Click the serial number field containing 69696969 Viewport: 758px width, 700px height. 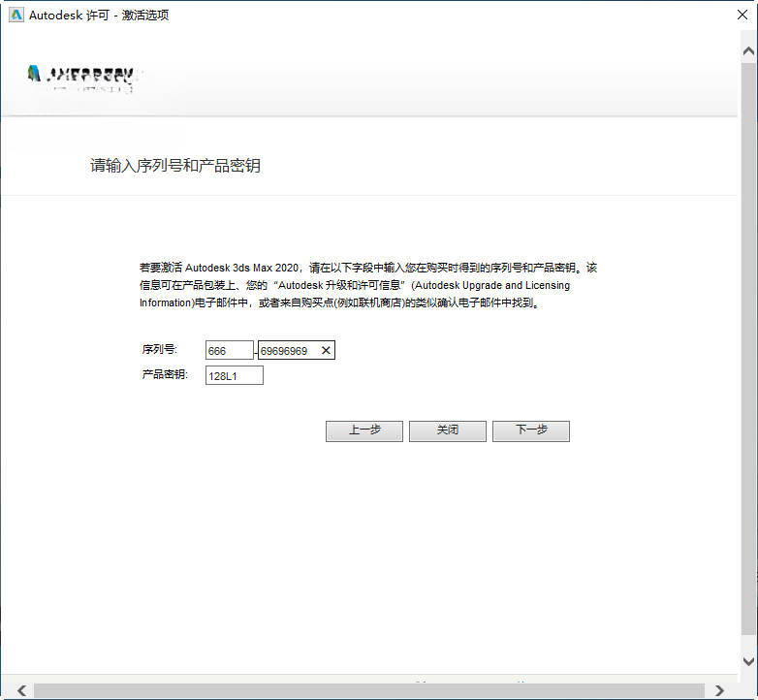[297, 350]
